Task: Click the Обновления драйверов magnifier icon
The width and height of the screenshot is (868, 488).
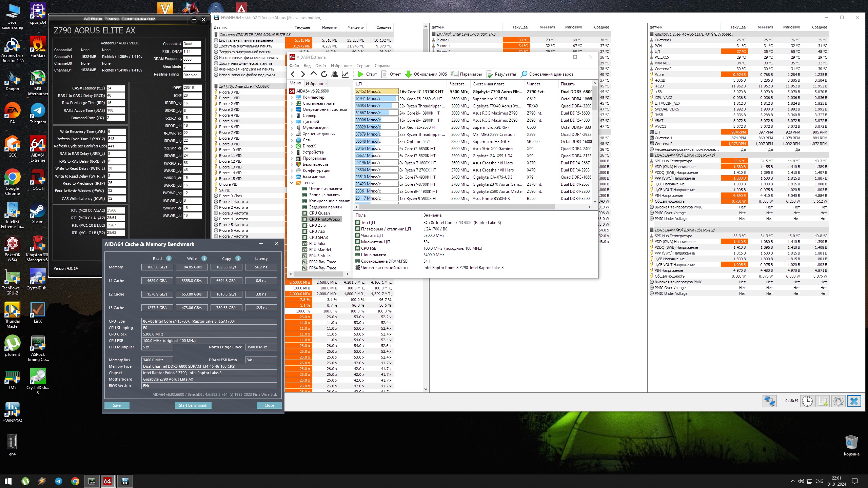Action: coord(524,74)
